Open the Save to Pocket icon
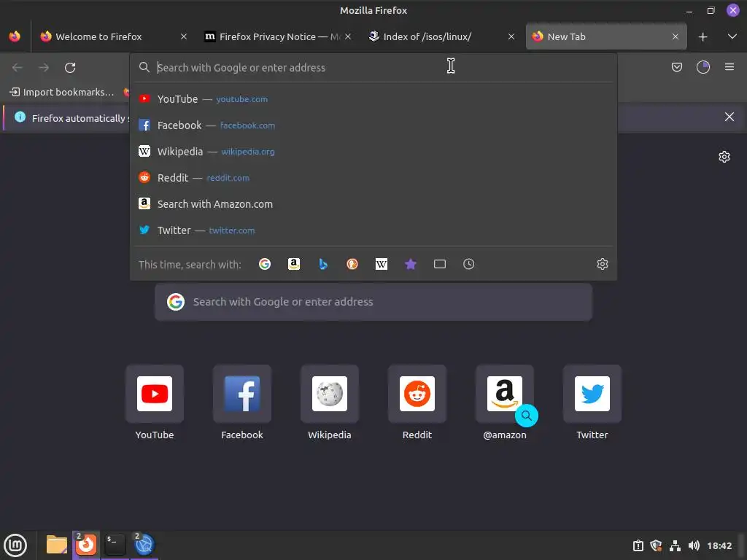 coord(676,67)
